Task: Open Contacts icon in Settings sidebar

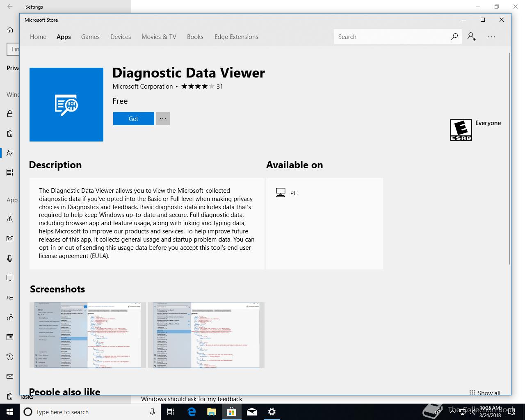Action: point(10,317)
